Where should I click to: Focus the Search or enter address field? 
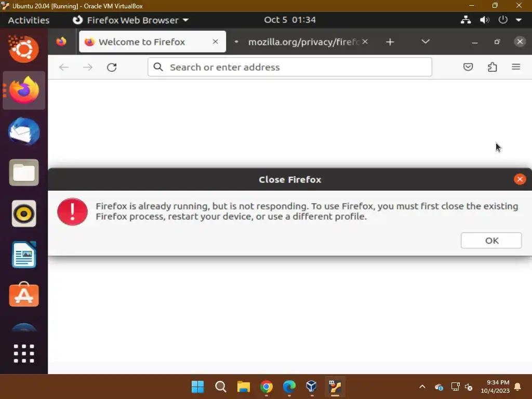pyautogui.click(x=290, y=67)
